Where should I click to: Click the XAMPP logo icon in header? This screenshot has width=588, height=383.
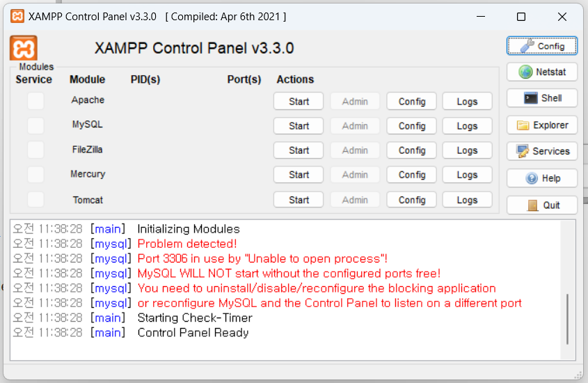(24, 48)
